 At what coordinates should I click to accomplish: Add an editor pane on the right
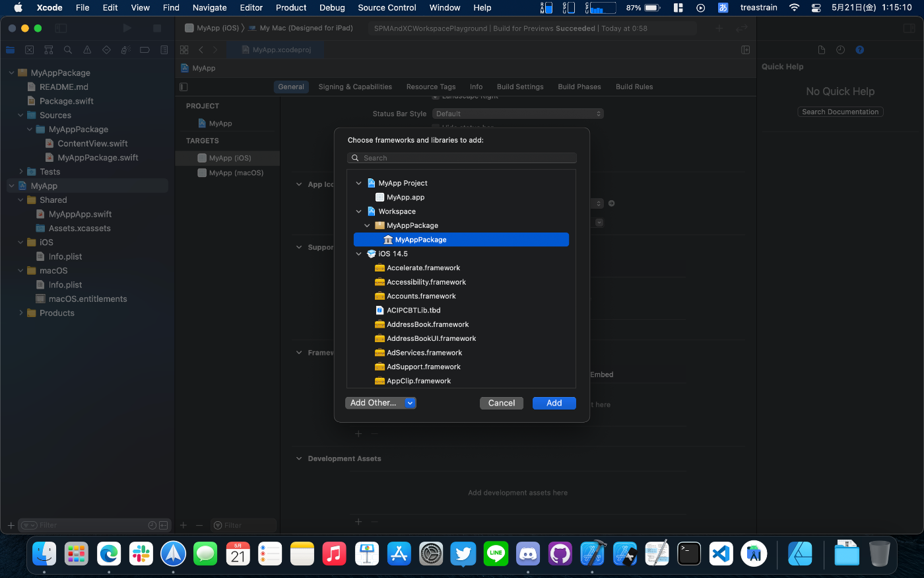pyautogui.click(x=745, y=50)
